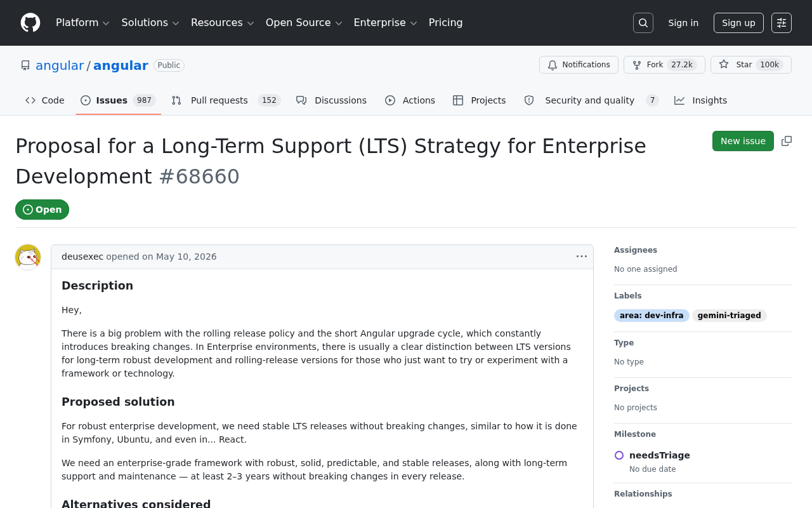This screenshot has height=508, width=812.
Task: Open the angular repository name link
Action: 121,65
